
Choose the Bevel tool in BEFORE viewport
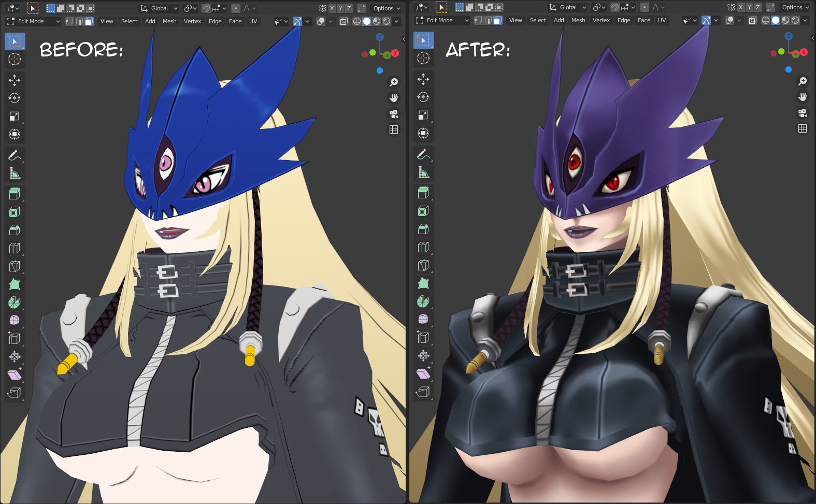pos(15,230)
